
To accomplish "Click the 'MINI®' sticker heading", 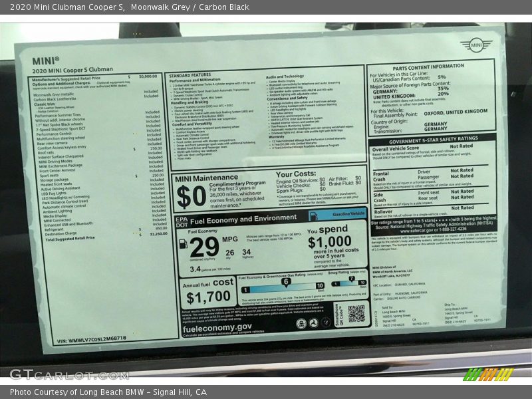I will click(x=45, y=61).
